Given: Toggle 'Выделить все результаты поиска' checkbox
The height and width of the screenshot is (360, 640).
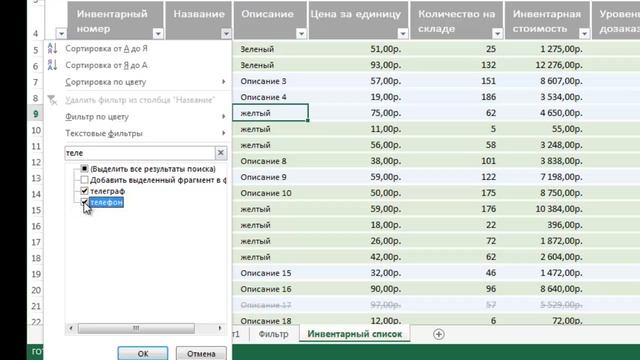Looking at the screenshot, I should click(x=84, y=169).
